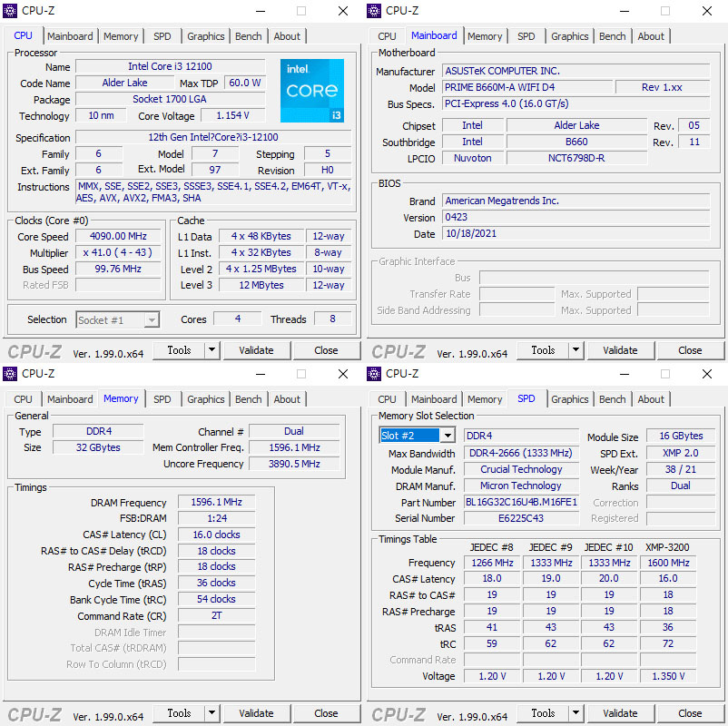Open Bench tab in CPU window
This screenshot has width=728, height=726.
[249, 36]
